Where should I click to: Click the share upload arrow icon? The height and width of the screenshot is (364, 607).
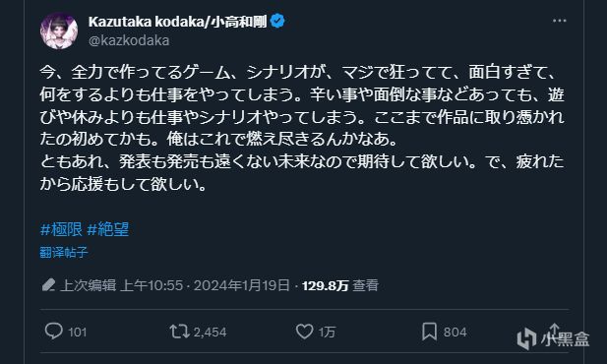tap(554, 332)
